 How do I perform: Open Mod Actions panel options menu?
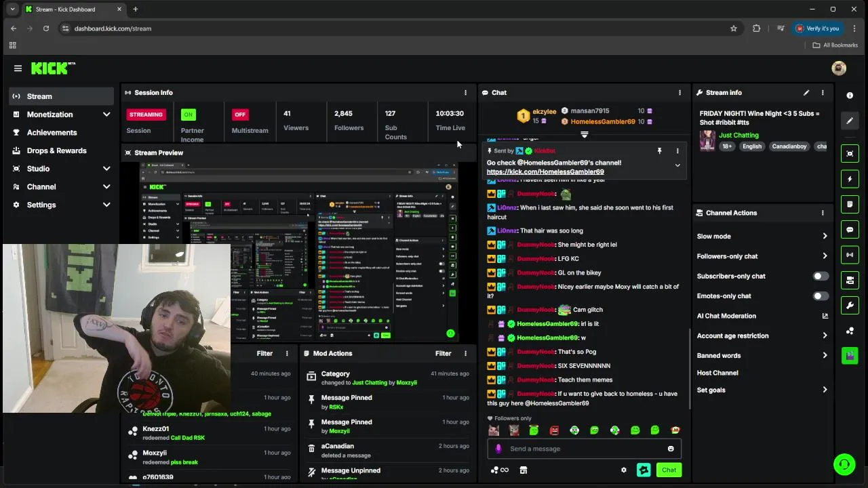465,354
